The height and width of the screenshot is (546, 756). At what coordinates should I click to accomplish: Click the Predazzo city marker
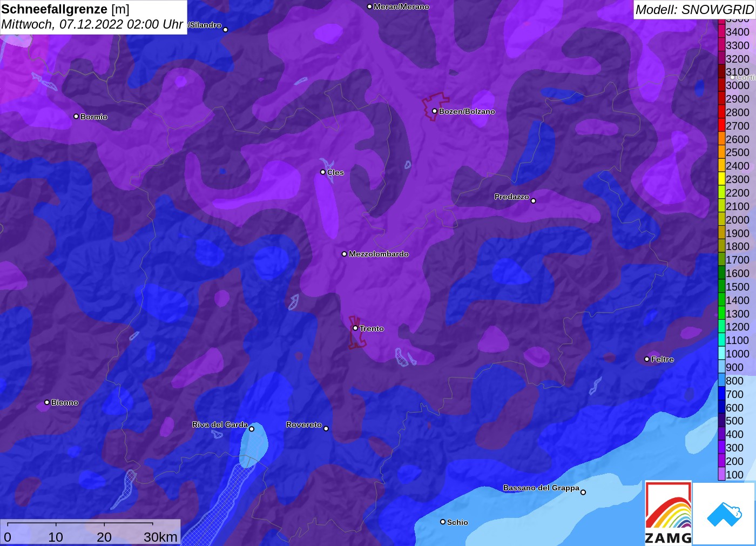tap(534, 201)
